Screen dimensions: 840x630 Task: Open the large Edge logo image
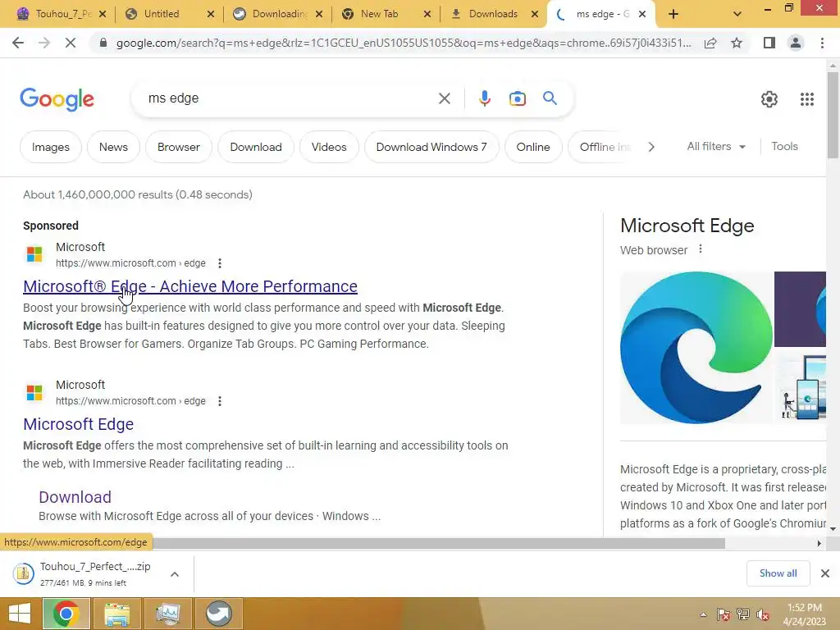coord(696,348)
